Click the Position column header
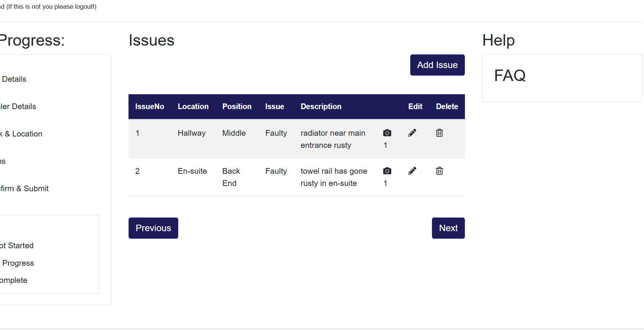The height and width of the screenshot is (330, 644). pos(237,107)
